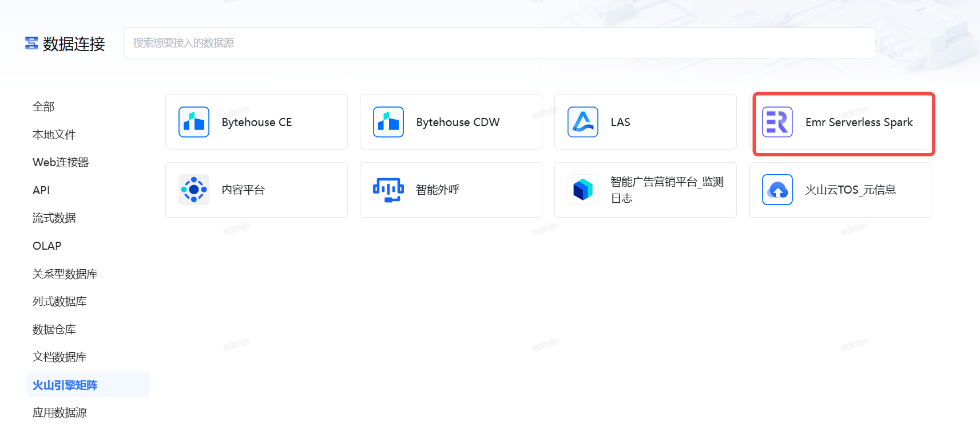Click the Bytehouse CE connector icon
The height and width of the screenshot is (433, 980).
pos(194,122)
